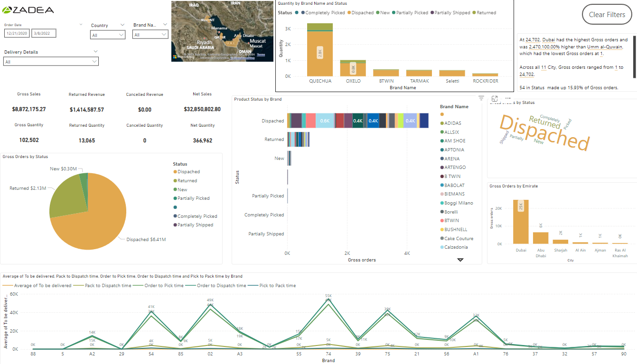Viewport: 637px width, 364px height.
Task: Click Net Quantity value 366,962
Action: point(203,140)
